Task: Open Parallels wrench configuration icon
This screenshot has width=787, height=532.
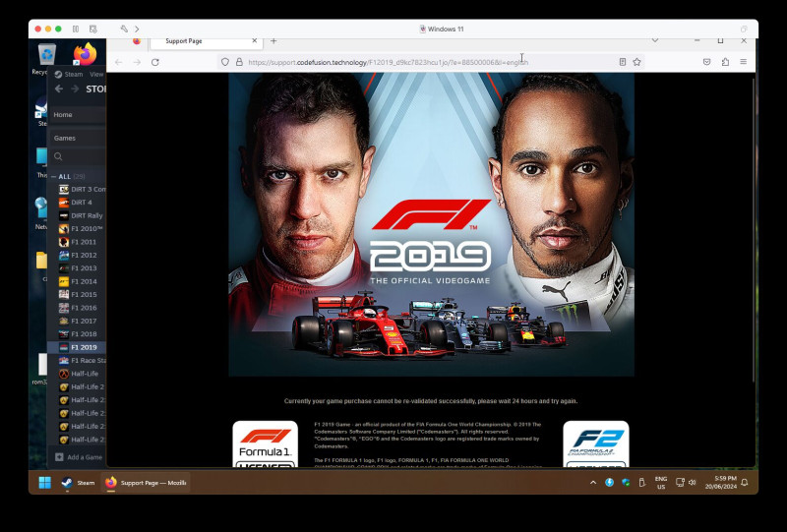Action: point(124,30)
